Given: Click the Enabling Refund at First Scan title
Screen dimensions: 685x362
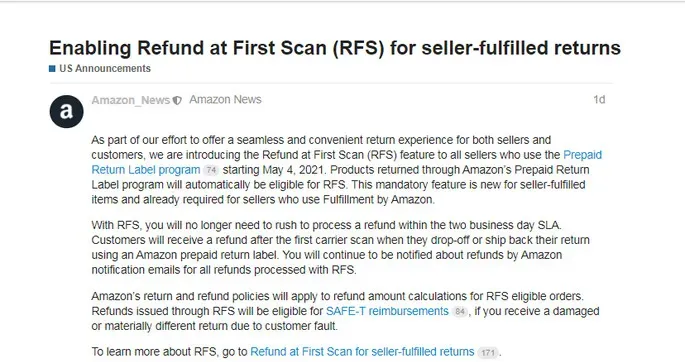Looking at the screenshot, I should pyautogui.click(x=335, y=48).
